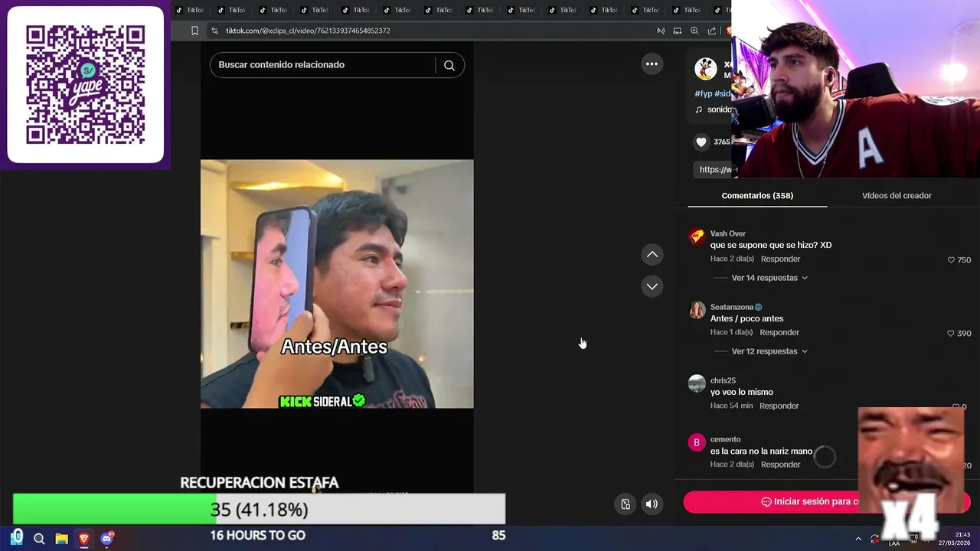
Task: Click the bookmark icon in browser address bar
Action: coord(194,31)
